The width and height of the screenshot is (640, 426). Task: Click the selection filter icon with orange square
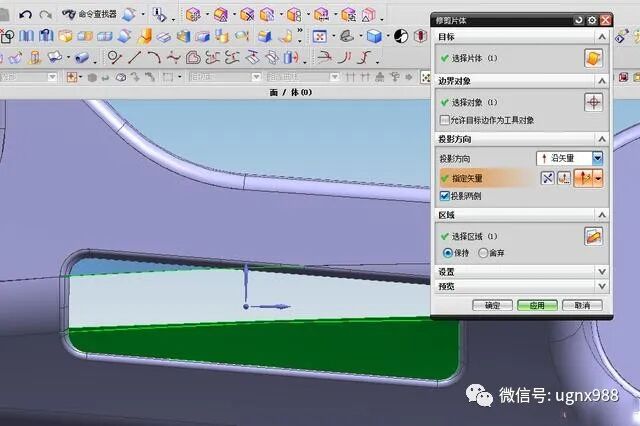[72, 77]
